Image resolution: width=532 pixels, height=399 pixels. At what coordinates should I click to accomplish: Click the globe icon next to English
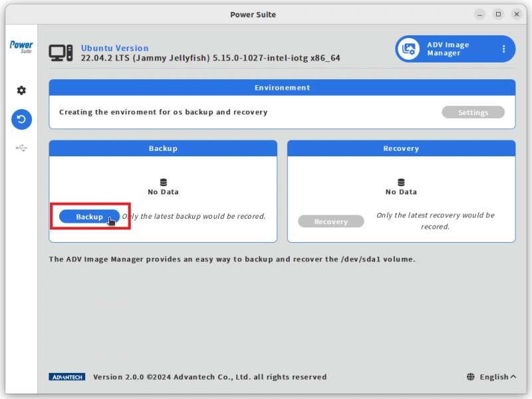471,376
